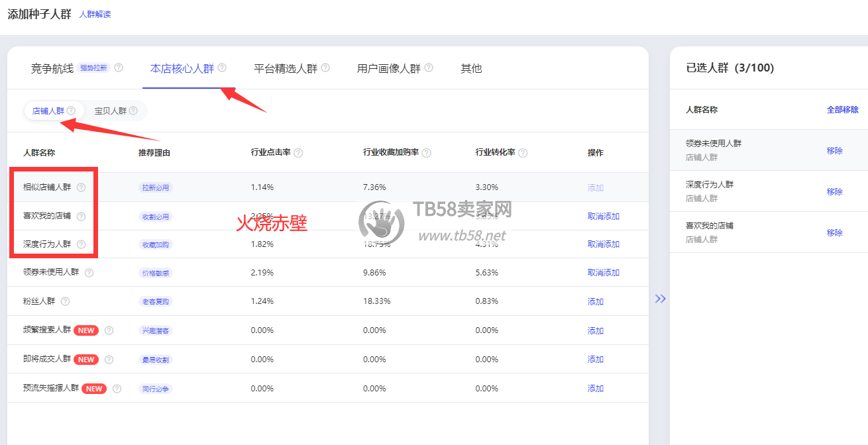Open 人群解读 link
The height and width of the screenshot is (445, 868).
95,14
